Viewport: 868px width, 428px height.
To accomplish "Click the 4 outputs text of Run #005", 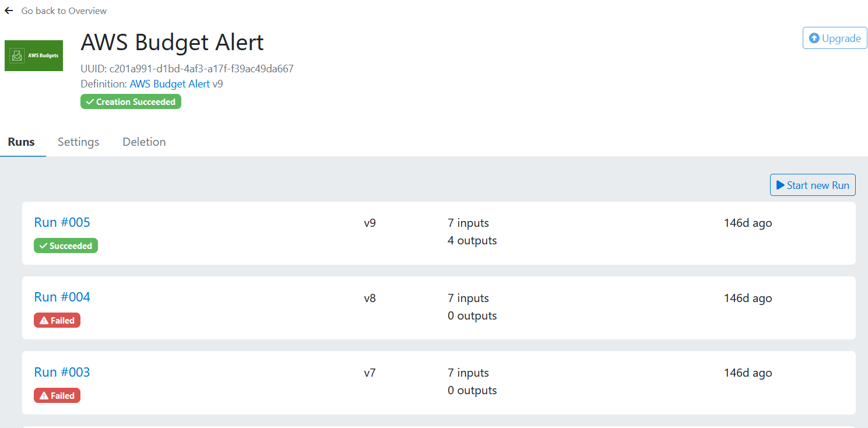I will coord(472,240).
